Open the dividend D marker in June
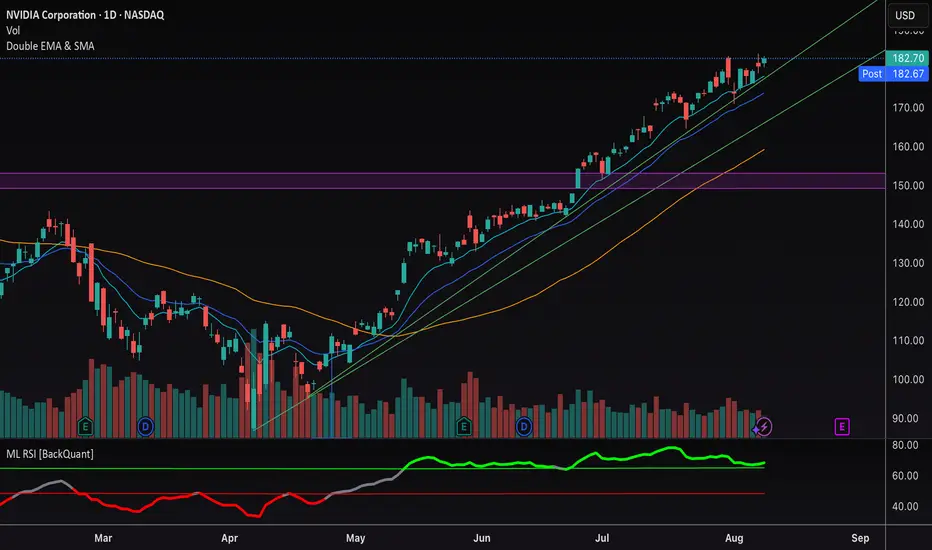The height and width of the screenshot is (550, 932). coord(524,426)
